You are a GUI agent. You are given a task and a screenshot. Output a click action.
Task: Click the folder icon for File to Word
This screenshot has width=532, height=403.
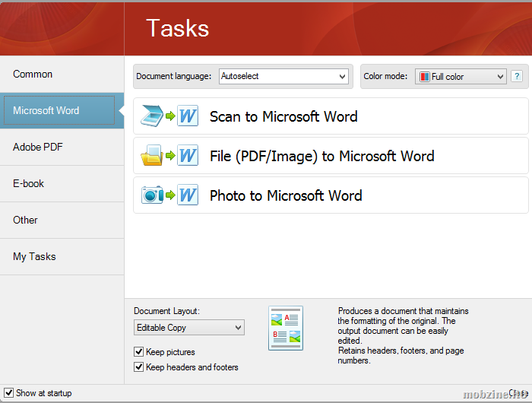pos(152,155)
